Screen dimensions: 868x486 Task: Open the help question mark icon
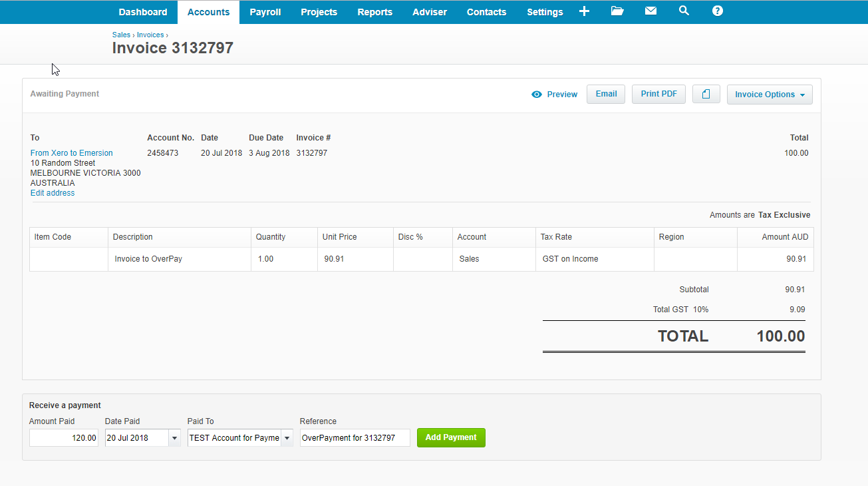[x=717, y=11]
